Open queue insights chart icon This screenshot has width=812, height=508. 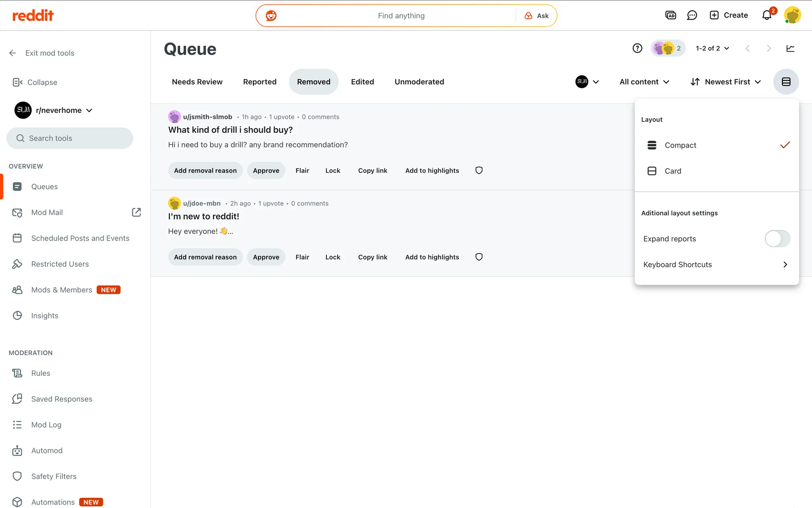coord(790,48)
